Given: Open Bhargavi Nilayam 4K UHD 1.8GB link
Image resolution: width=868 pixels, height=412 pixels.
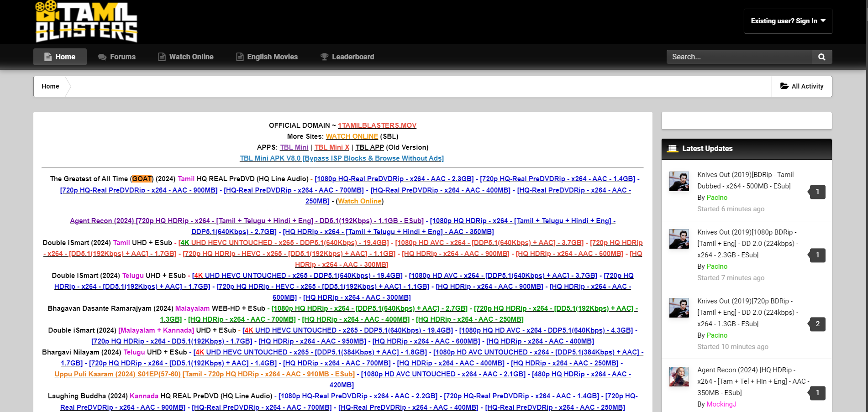Looking at the screenshot, I should [x=310, y=352].
